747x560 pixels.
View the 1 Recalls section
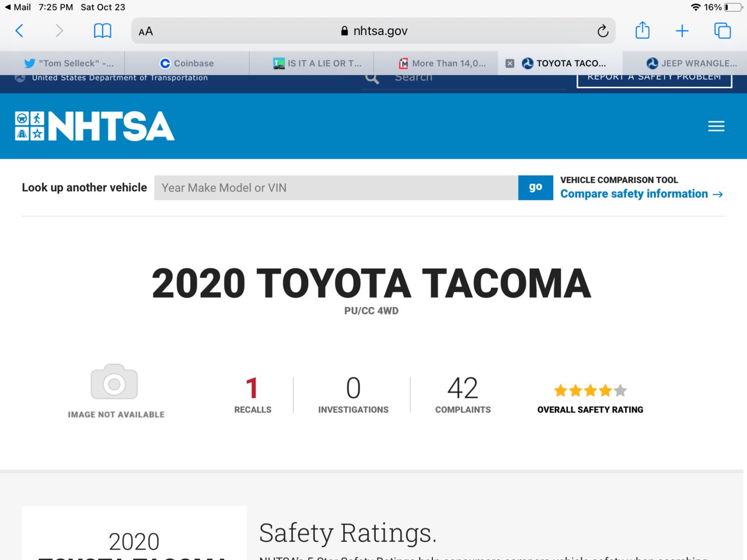[x=253, y=395]
